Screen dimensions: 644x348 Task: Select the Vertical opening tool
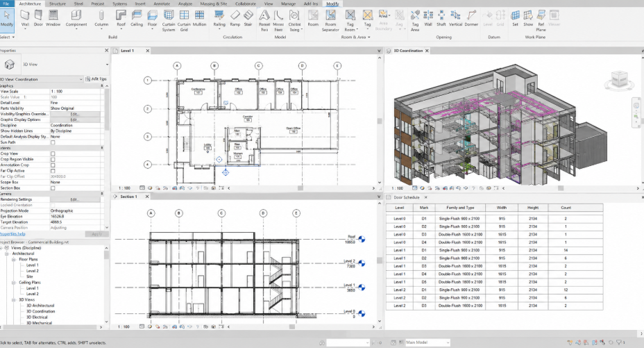(x=455, y=18)
